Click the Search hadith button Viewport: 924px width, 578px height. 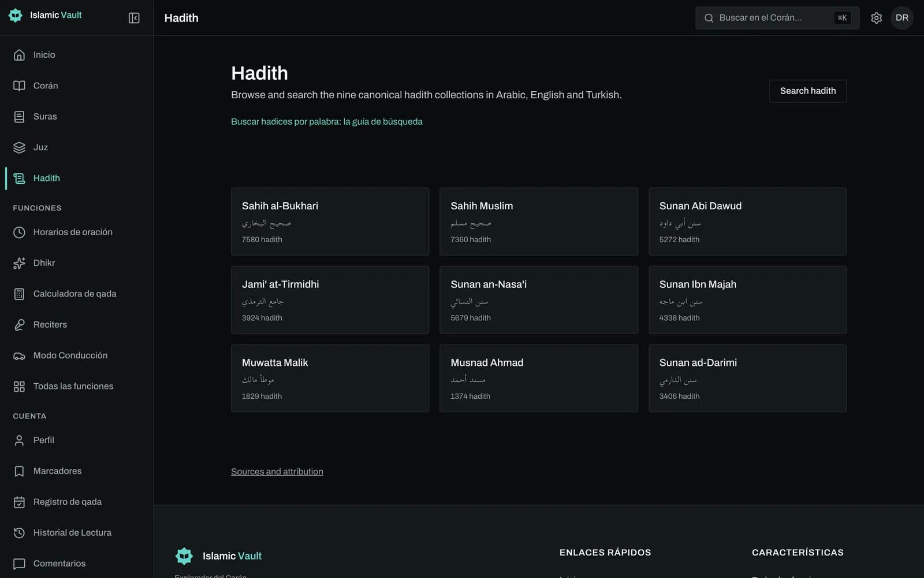click(807, 91)
